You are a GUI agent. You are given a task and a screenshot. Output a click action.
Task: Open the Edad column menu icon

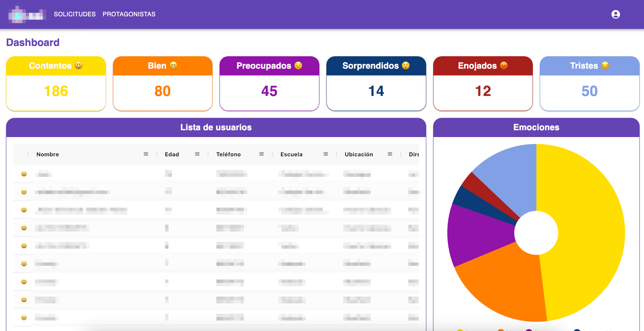tap(197, 154)
